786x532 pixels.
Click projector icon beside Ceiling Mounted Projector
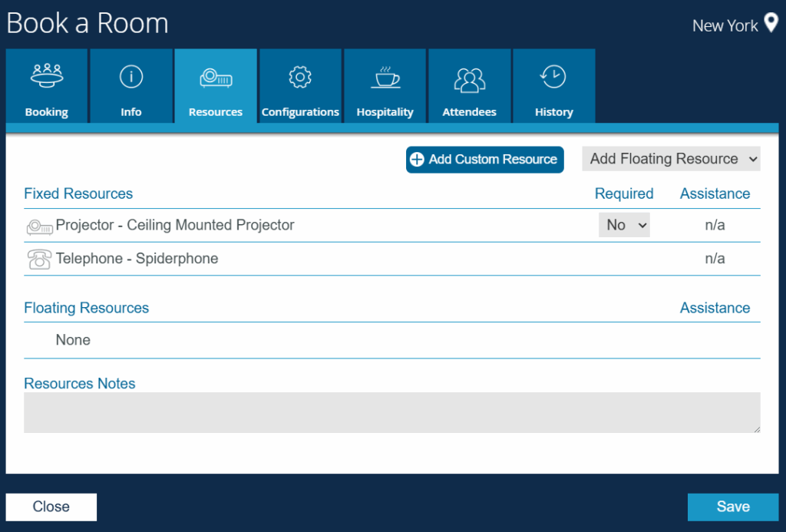(x=39, y=226)
